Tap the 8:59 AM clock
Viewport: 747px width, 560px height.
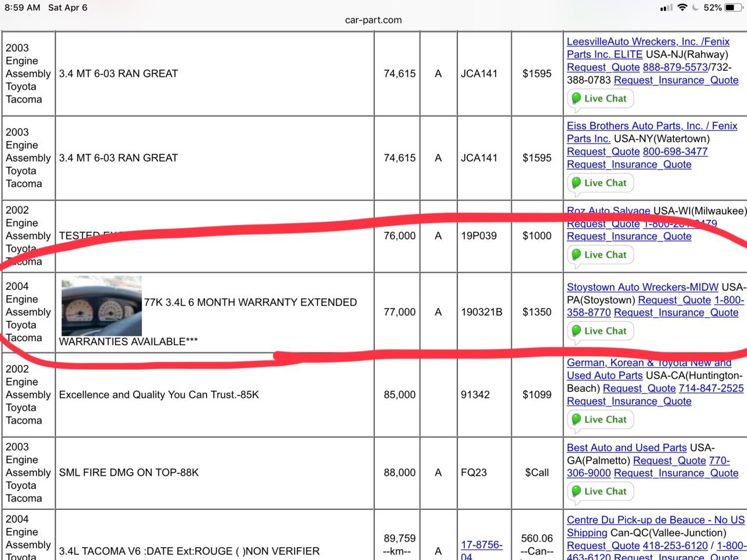22,8
